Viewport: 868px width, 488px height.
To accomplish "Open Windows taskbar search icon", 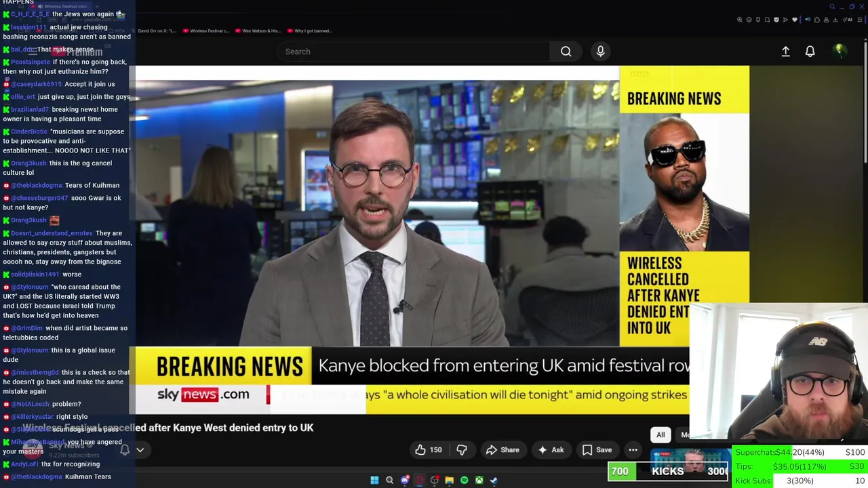I will [x=389, y=481].
